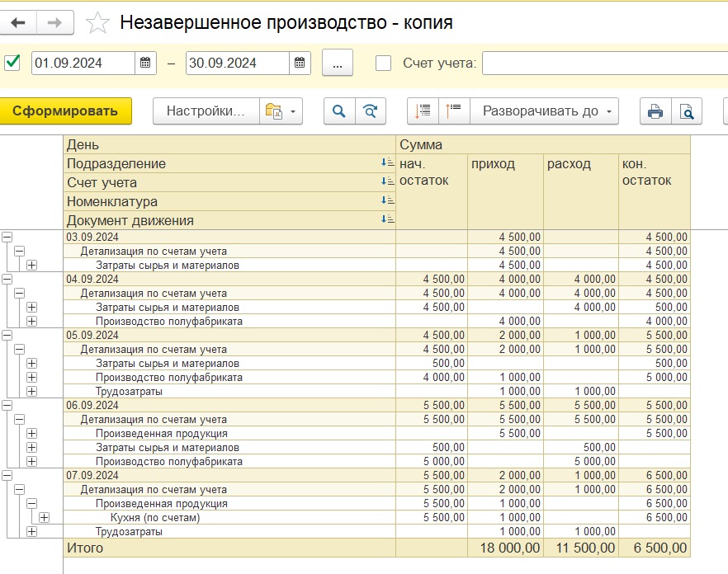This screenshot has width=728, height=574.
Task: Select the 04.09.2024 date row label
Action: click(92, 279)
